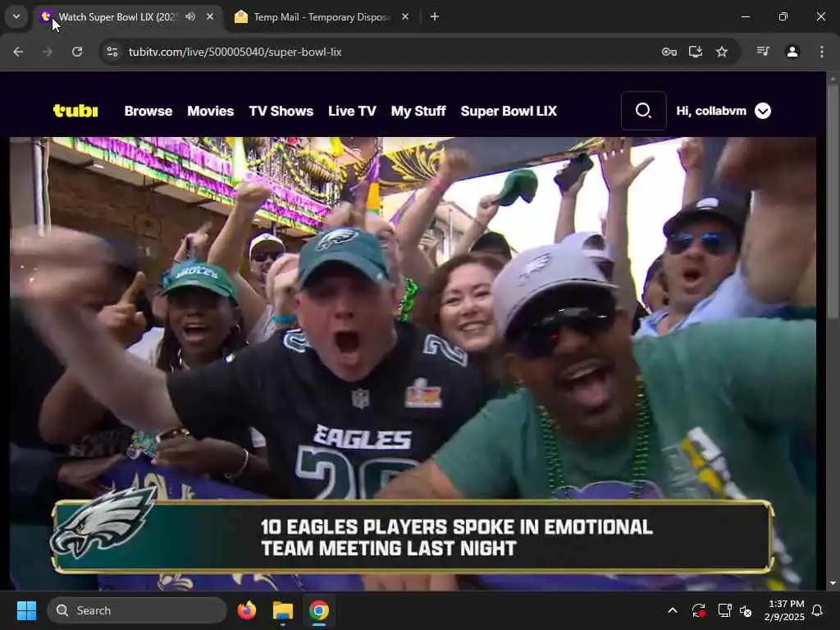View site information icon
840x630 pixels.
[x=112, y=52]
